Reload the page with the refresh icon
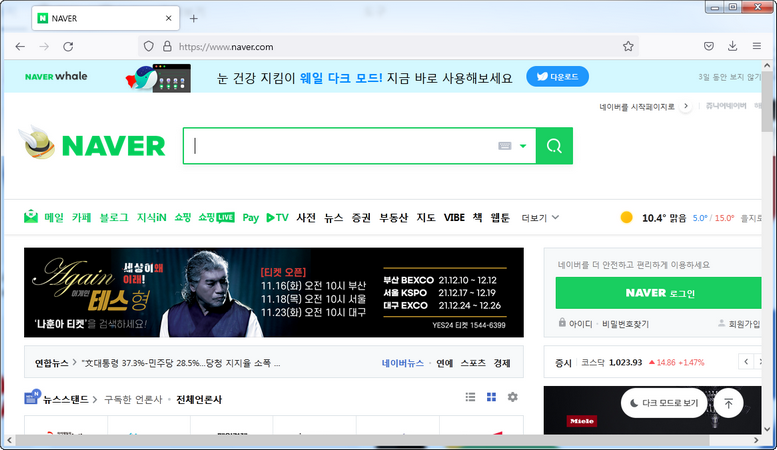 point(68,47)
